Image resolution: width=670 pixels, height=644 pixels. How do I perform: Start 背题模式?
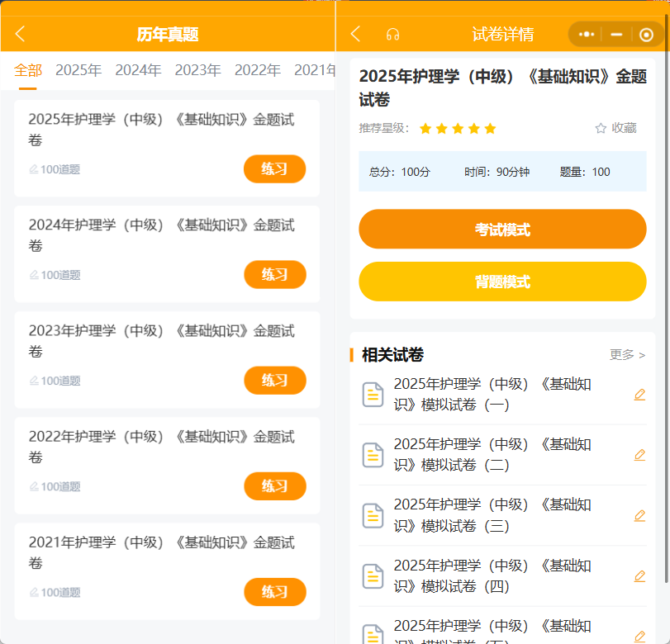point(502,282)
